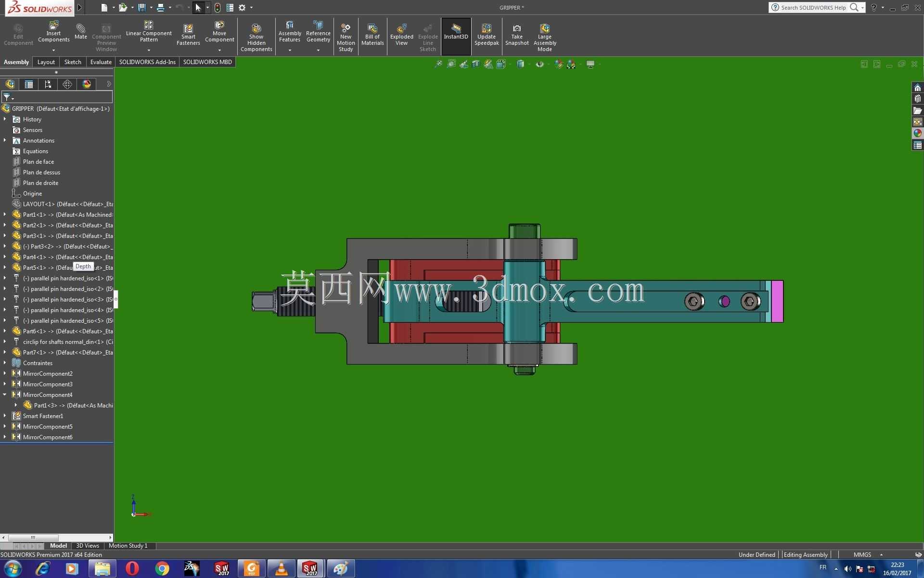Create an Exploded View
Screen dimensions: 924x578
click(x=401, y=35)
